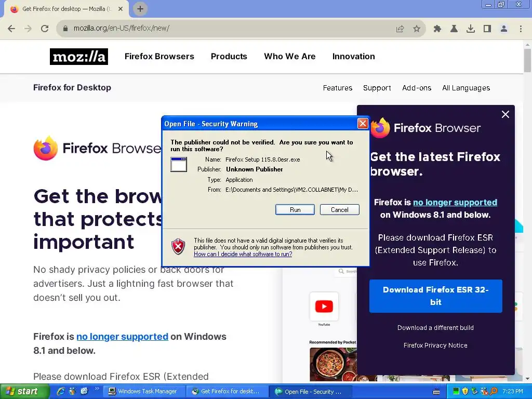Click the Features link
Screen dimensions: 532x399
(x=338, y=88)
